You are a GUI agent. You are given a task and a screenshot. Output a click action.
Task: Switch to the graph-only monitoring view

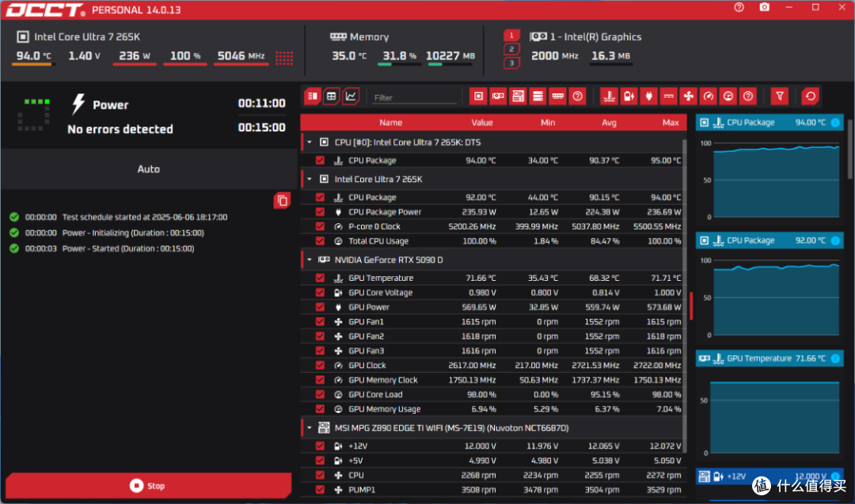[x=351, y=97]
